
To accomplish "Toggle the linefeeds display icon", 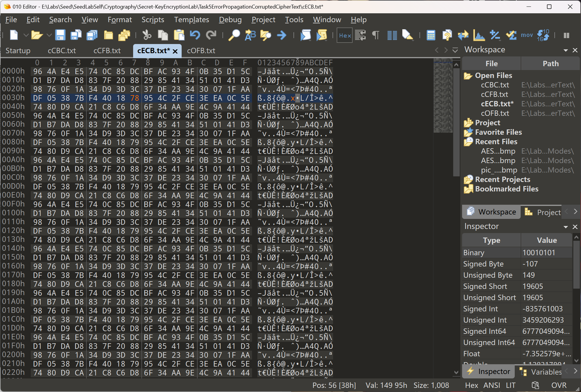I will click(360, 35).
